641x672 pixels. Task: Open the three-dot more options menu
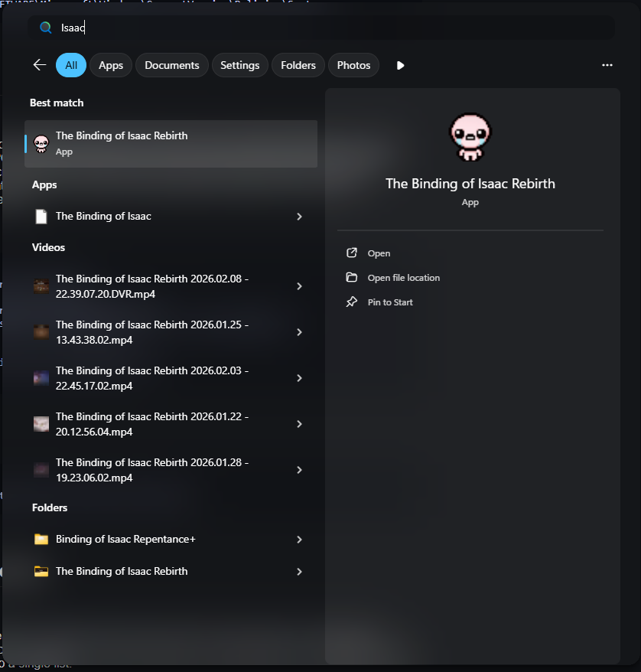607,65
